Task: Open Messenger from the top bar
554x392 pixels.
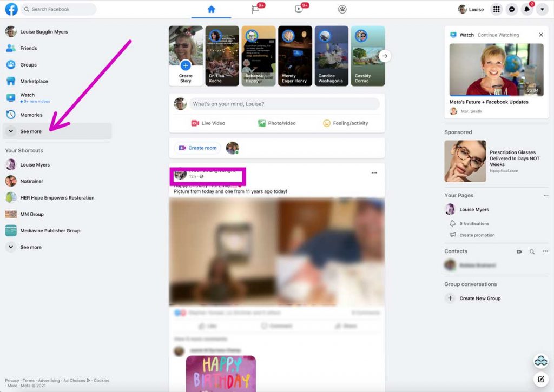Action: point(511,9)
